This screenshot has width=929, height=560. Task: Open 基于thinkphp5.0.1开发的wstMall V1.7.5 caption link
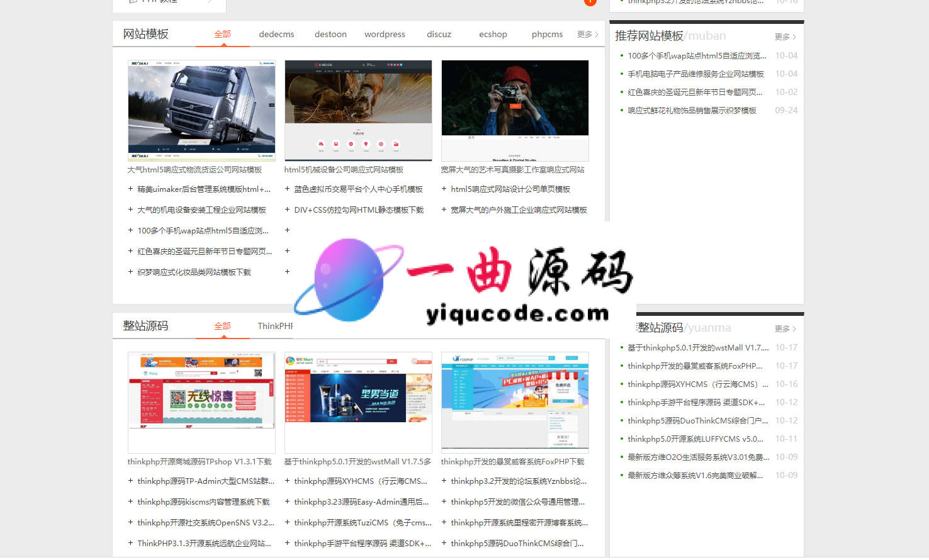point(358,461)
